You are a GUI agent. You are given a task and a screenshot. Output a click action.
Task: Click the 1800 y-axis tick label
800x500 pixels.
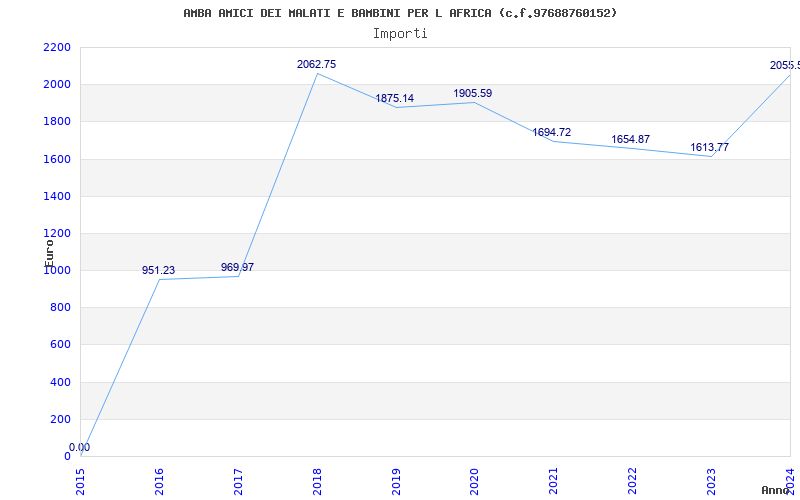tap(57, 122)
